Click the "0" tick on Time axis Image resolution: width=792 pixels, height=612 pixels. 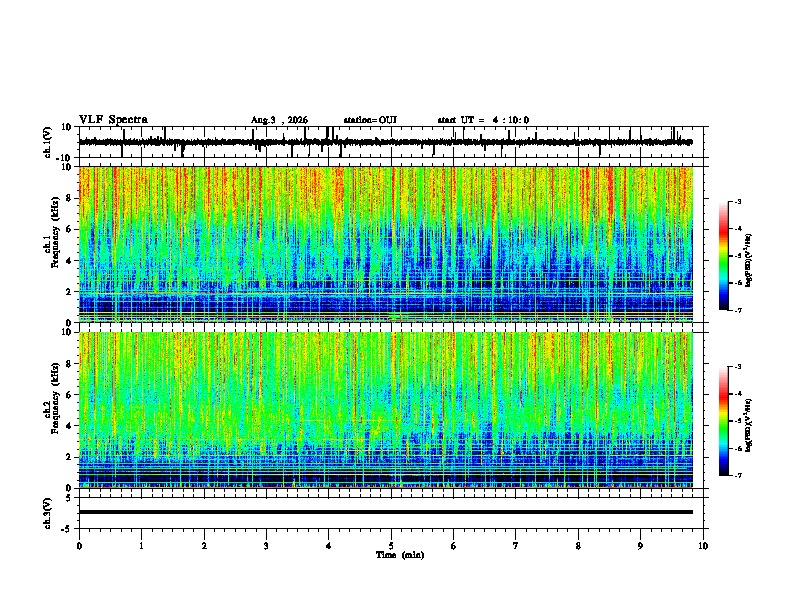pos(79,546)
